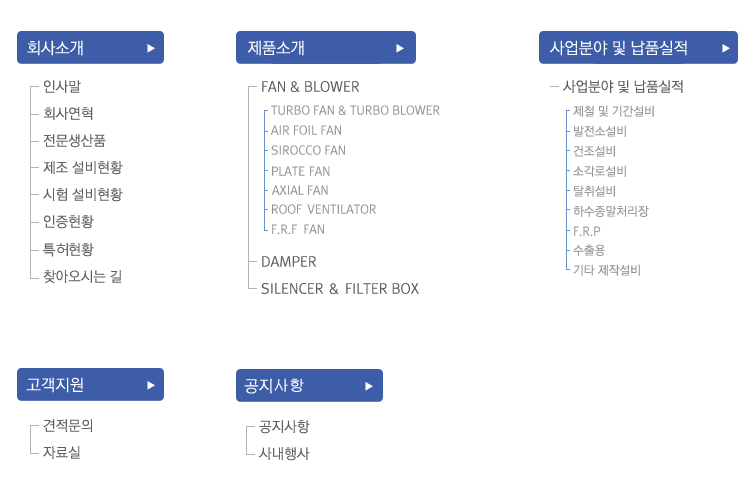Click arrow icon on 사업분야 및 납품실적 header
Image resolution: width=755 pixels, height=479 pixels.
pos(726,48)
